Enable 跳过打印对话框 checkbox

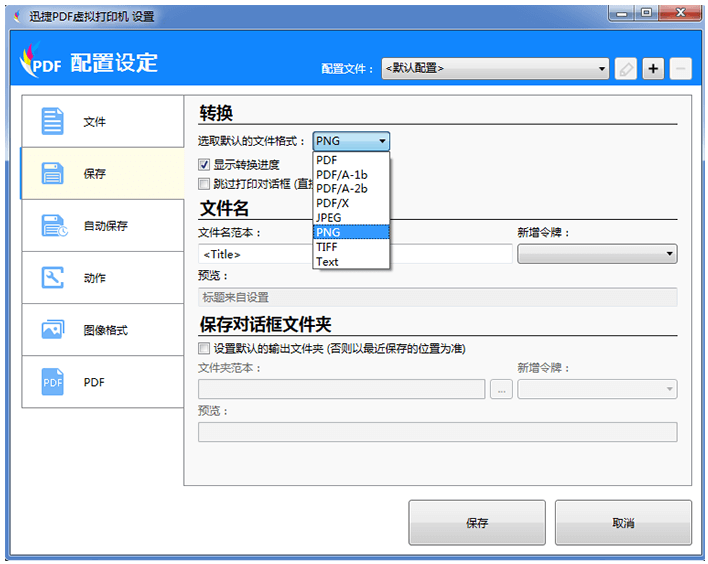204,183
